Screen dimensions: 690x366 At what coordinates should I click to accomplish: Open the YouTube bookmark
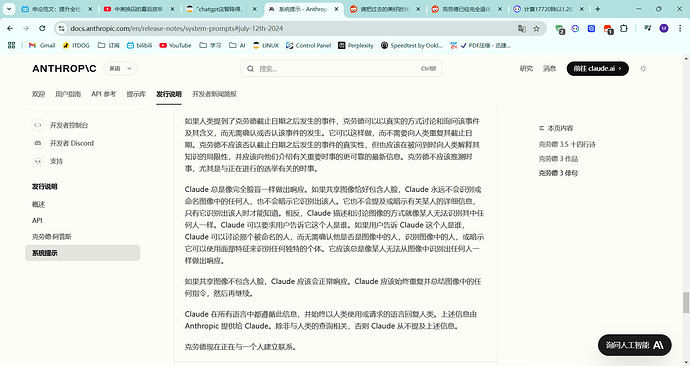tap(176, 45)
